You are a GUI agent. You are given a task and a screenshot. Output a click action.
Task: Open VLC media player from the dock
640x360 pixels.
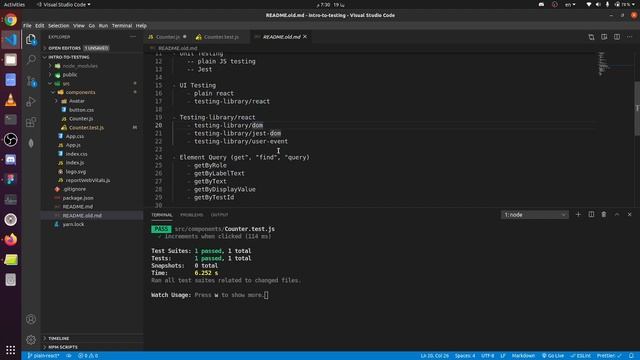pos(11,100)
